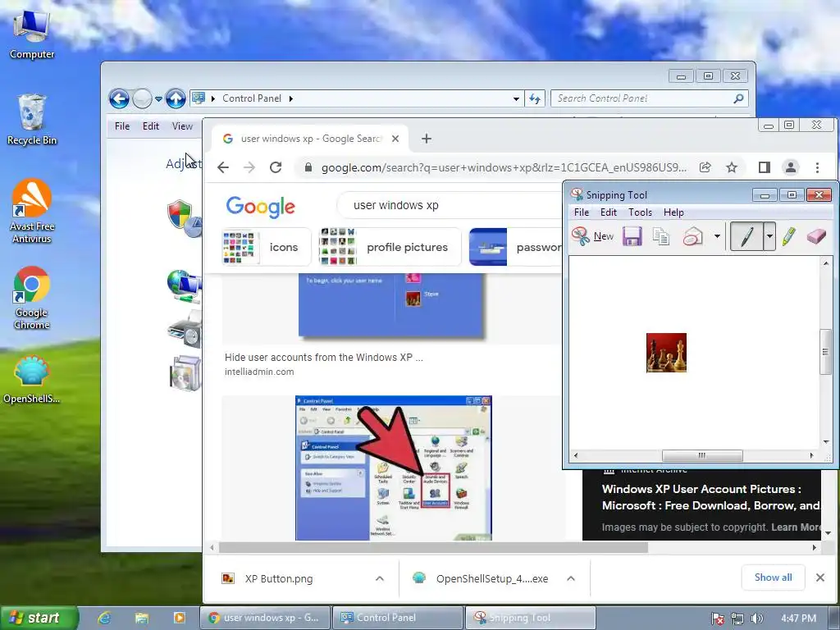Screen dimensions: 840x630
Task: Click the Up arrow in Control Panel window
Action: [176, 98]
